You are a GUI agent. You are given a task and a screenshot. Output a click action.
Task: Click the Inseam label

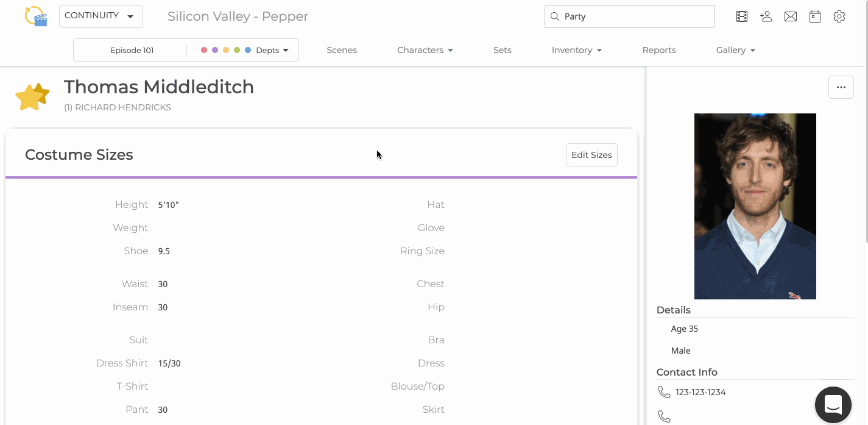click(x=130, y=307)
